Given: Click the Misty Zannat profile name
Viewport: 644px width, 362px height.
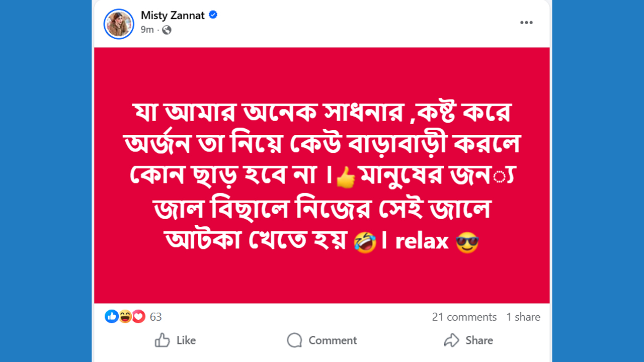Looking at the screenshot, I should (173, 16).
